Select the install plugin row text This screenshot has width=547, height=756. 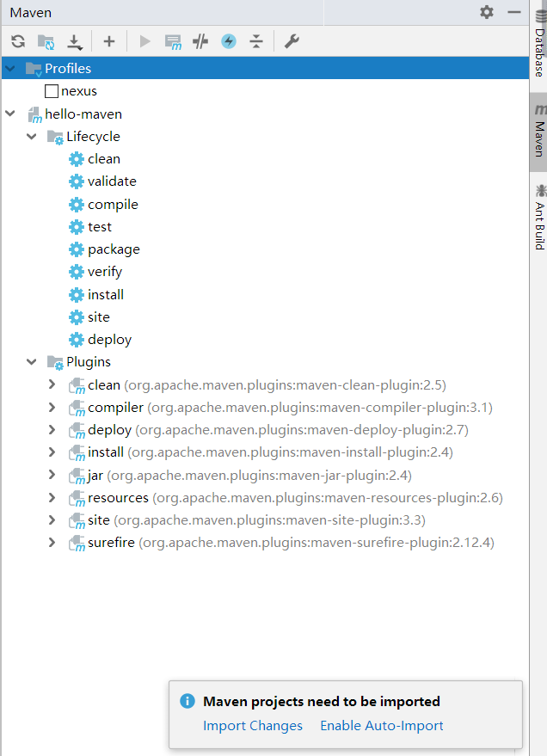(x=270, y=452)
